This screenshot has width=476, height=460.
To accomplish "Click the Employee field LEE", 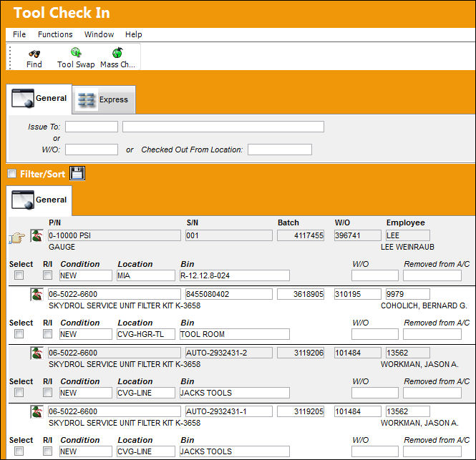I will (x=408, y=235).
